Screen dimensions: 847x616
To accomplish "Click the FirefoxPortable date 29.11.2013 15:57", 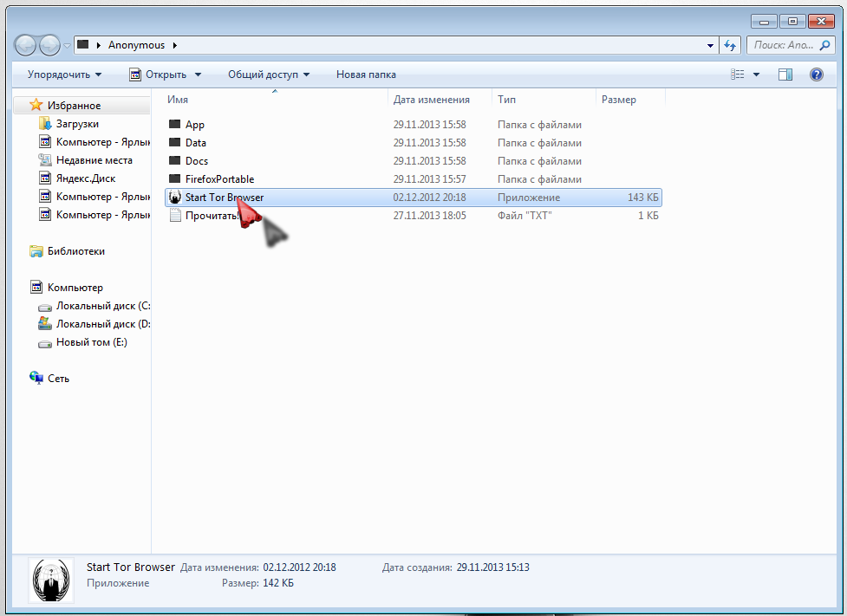I will pyautogui.click(x=429, y=179).
